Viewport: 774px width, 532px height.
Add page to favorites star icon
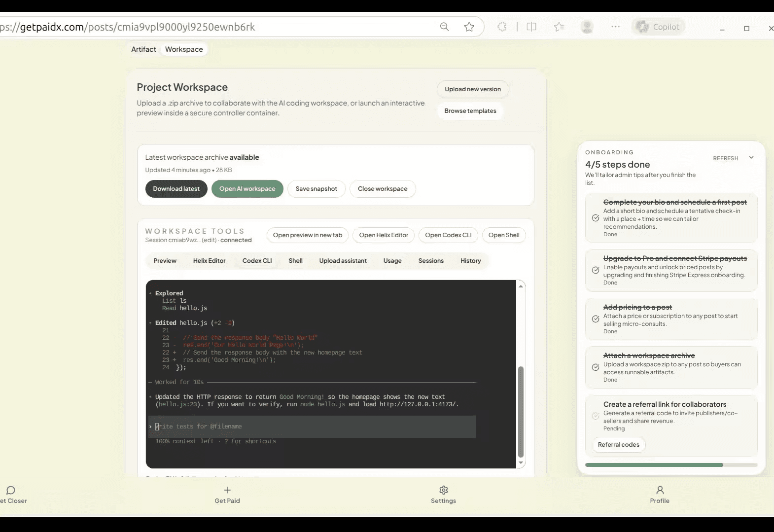coord(469,27)
